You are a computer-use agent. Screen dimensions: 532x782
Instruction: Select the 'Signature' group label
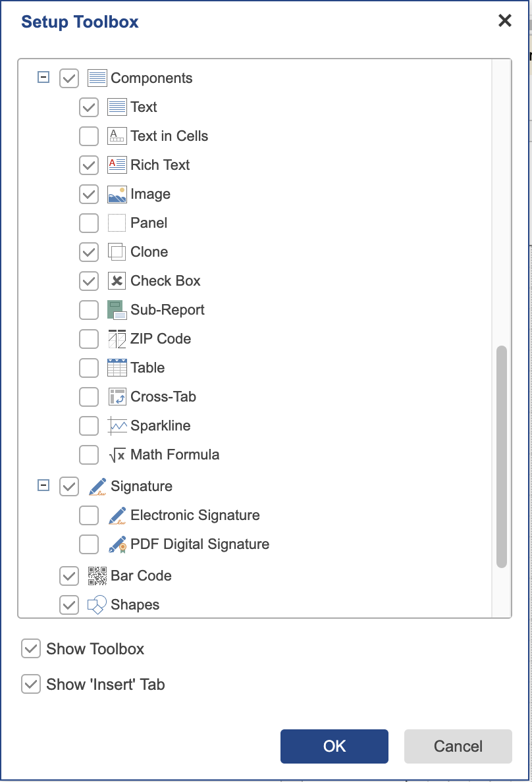click(142, 486)
